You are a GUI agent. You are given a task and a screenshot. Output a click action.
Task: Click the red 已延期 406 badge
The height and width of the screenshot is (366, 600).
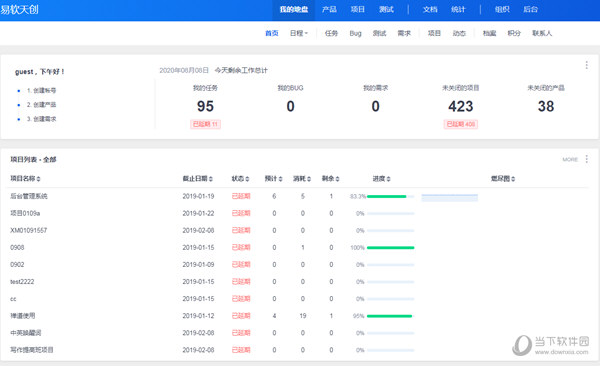tap(461, 124)
